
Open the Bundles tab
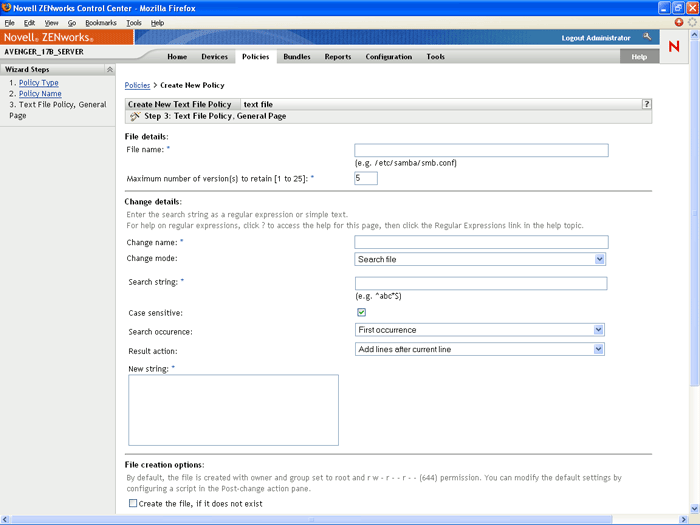tap(297, 57)
